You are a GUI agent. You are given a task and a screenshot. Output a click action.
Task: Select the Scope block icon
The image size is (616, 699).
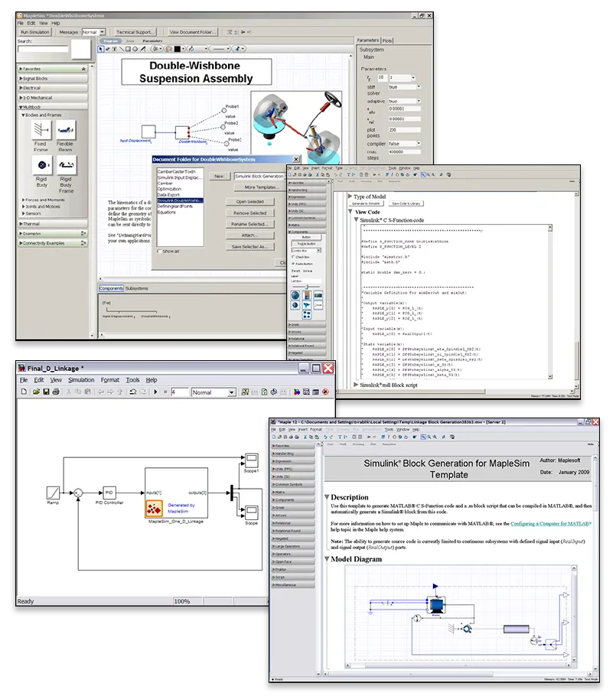(x=252, y=512)
